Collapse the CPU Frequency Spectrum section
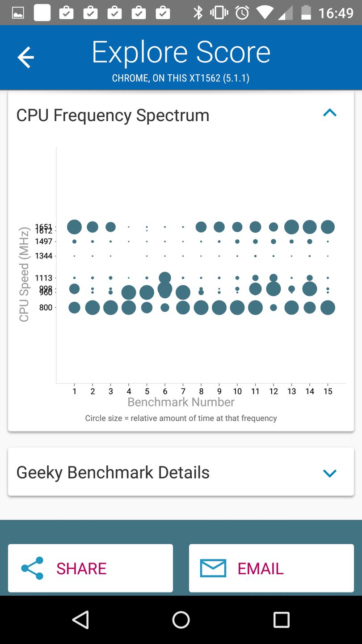Screen dimensions: 362x644 329,113
